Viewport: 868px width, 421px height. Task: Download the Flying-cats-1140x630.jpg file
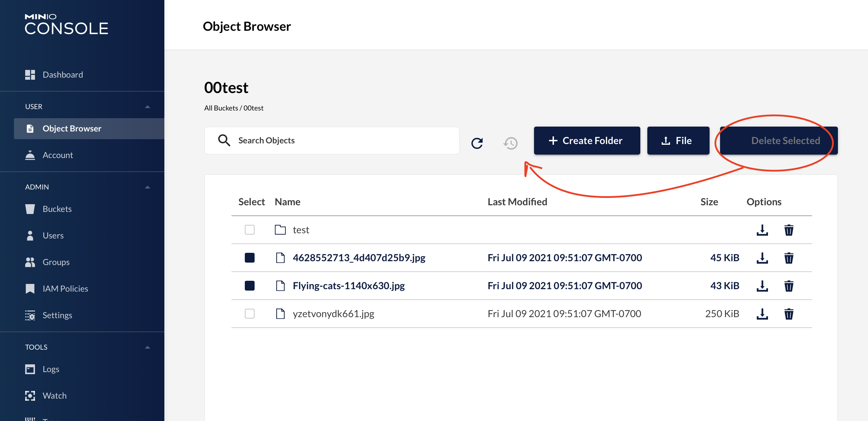click(x=762, y=286)
